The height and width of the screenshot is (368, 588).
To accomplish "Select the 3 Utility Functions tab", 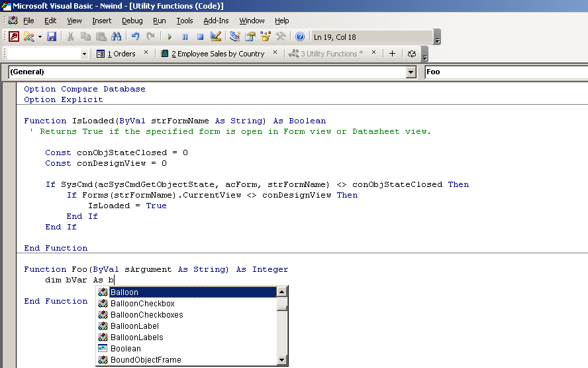I will click(326, 54).
